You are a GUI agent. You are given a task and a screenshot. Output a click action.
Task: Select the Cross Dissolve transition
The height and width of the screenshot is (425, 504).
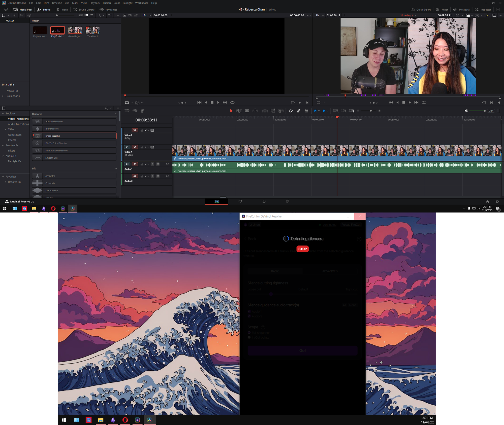(x=74, y=136)
